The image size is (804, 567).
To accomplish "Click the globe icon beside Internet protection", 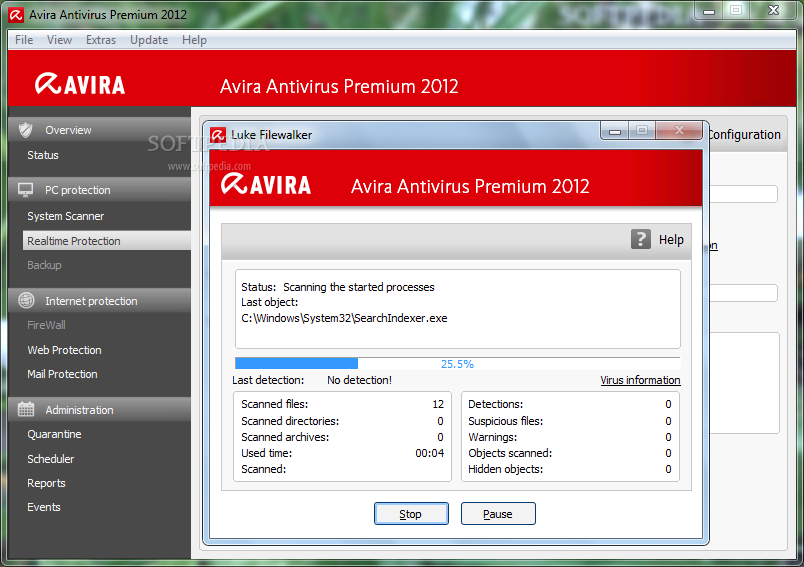I will point(26,300).
